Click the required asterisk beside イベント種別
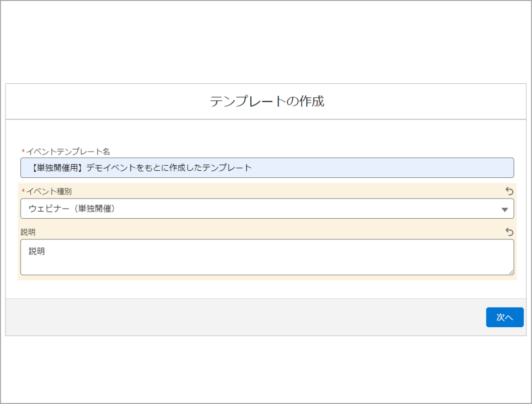 (x=23, y=192)
